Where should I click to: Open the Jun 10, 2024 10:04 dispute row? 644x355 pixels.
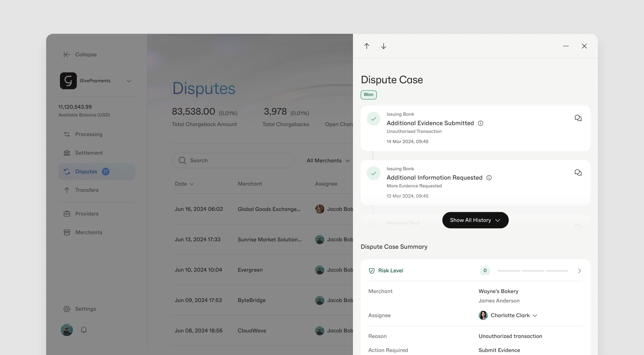pos(262,270)
